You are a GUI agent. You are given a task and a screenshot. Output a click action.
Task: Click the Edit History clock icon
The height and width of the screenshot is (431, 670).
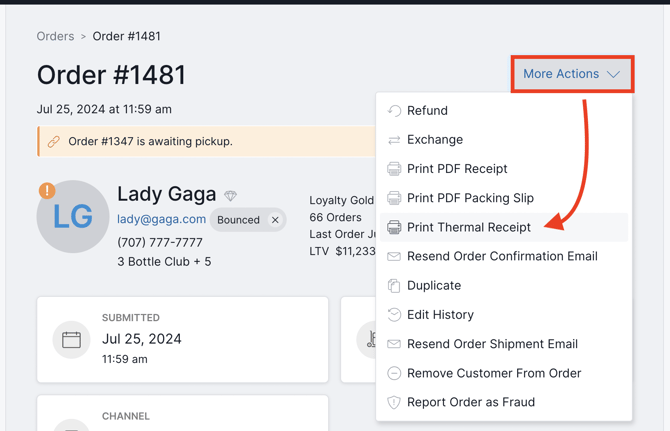tap(394, 315)
